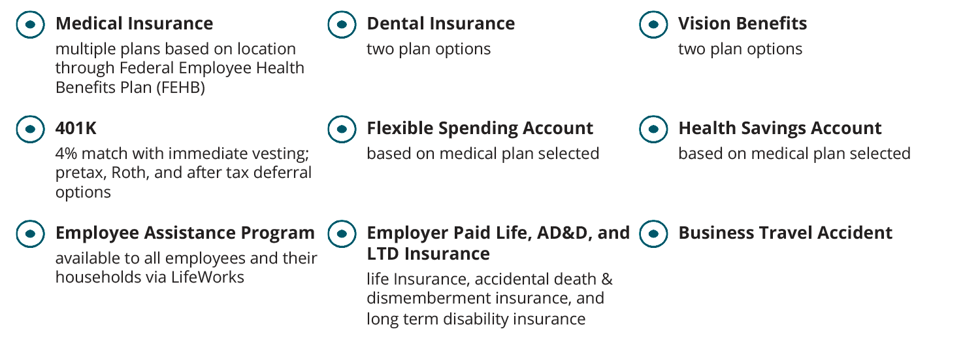Select the Medical Insurance heading
Image resolution: width=980 pixels, height=348 pixels.
[x=134, y=24]
